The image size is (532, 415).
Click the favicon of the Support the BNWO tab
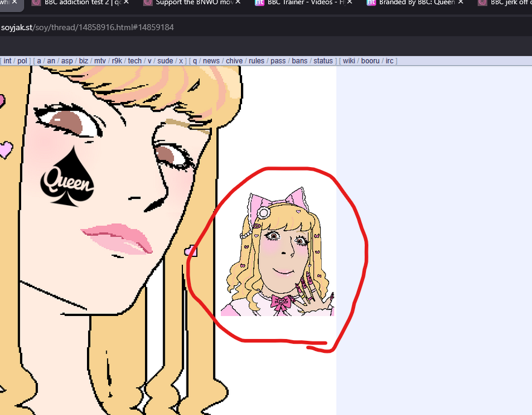click(x=147, y=2)
